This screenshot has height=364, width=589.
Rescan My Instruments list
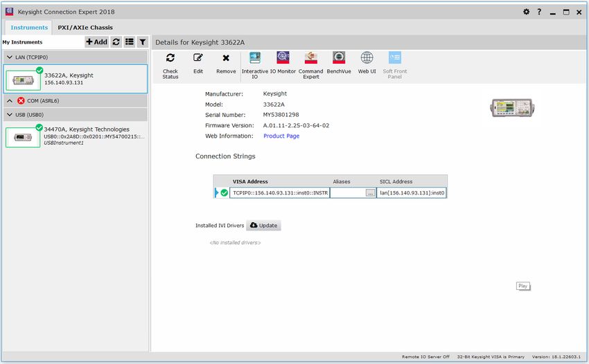tap(116, 42)
